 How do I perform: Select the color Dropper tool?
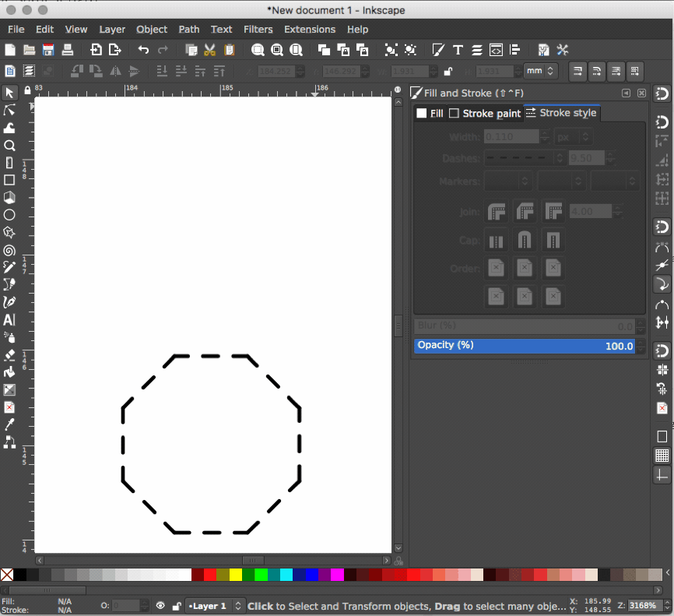tap(9, 425)
